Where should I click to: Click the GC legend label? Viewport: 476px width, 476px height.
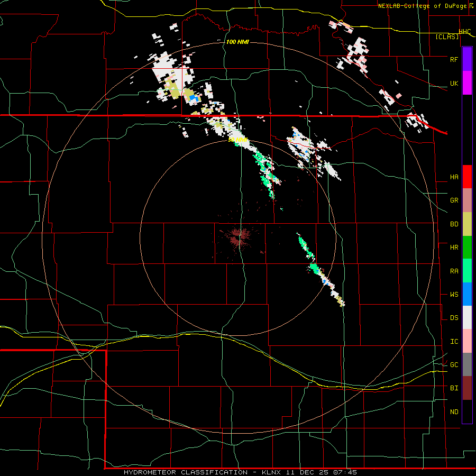click(x=454, y=365)
